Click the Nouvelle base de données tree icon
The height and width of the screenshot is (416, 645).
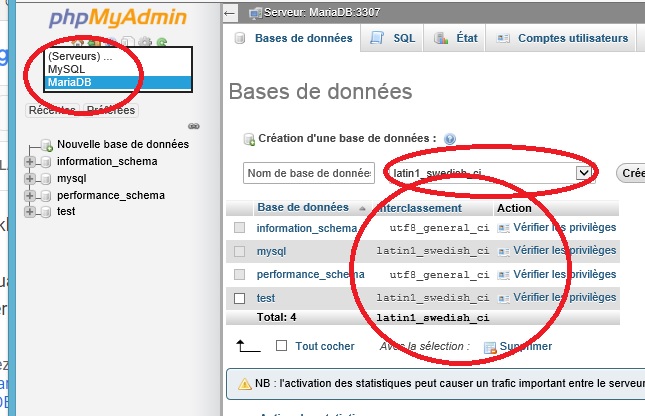pyautogui.click(x=46, y=145)
